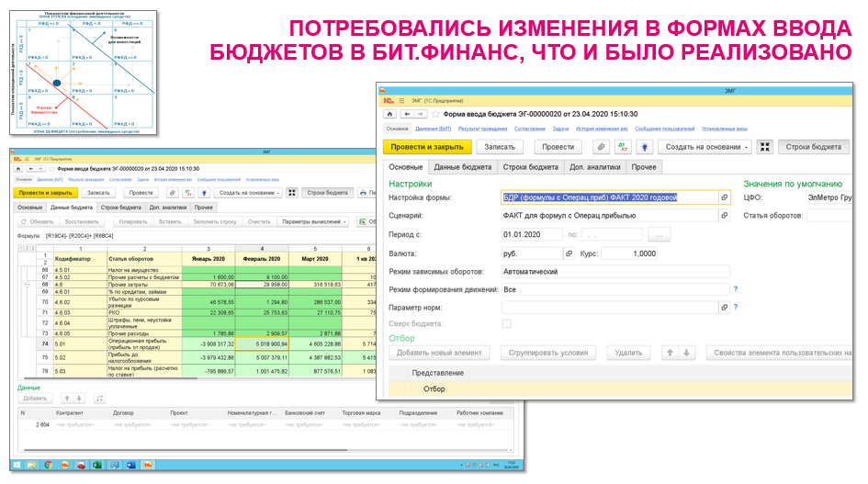Move filter element up in Отбор section
Image resolution: width=868 pixels, height=484 pixels.
670,353
